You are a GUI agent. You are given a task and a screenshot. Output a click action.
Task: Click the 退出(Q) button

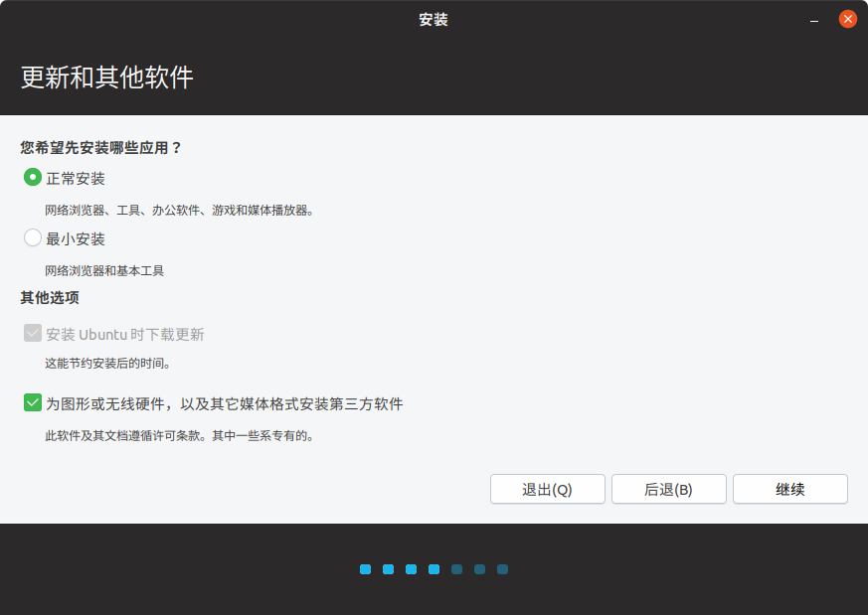point(548,489)
